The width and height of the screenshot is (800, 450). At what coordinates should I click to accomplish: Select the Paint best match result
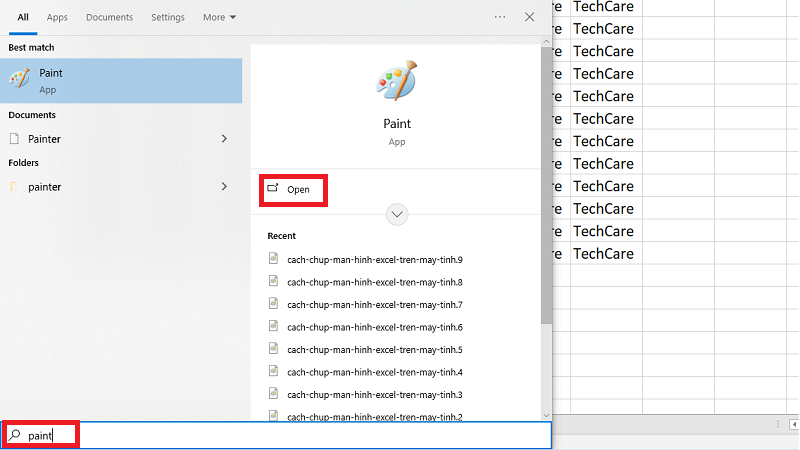(121, 80)
